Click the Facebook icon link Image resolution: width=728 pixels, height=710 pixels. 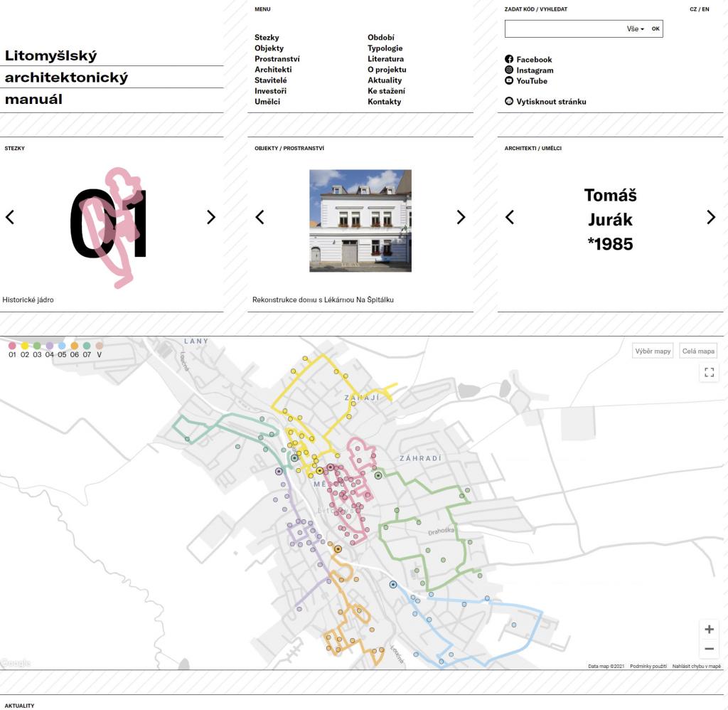pos(509,60)
